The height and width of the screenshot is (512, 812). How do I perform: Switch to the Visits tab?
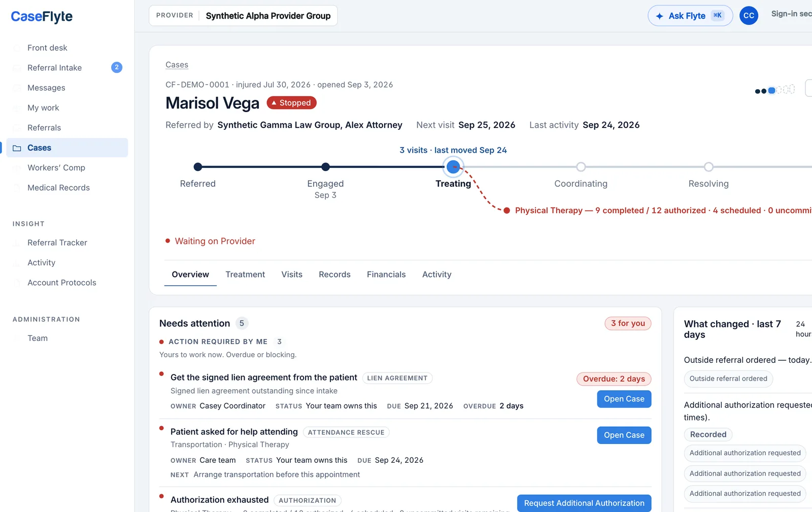292,275
